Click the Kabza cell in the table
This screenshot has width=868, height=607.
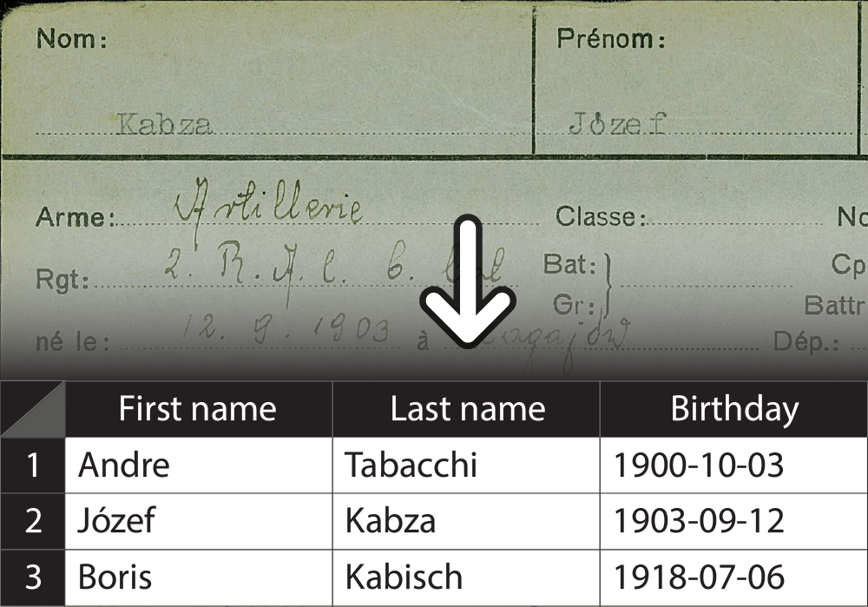[467, 521]
